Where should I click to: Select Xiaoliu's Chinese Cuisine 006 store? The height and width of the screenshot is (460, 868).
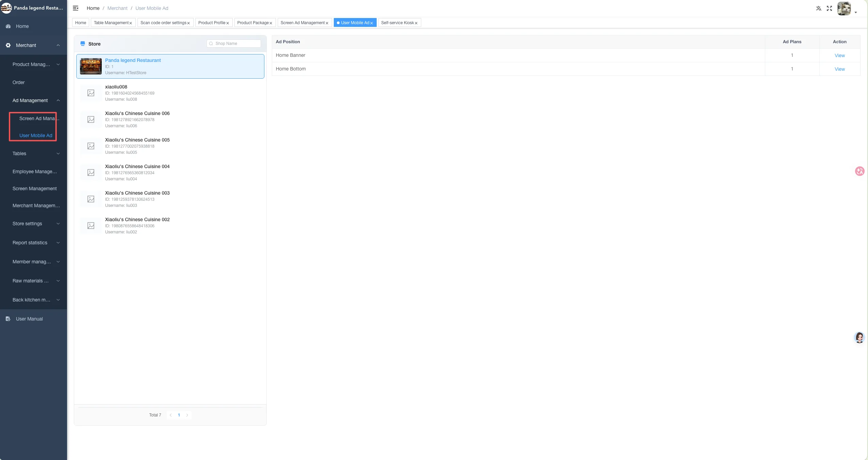tap(170, 119)
